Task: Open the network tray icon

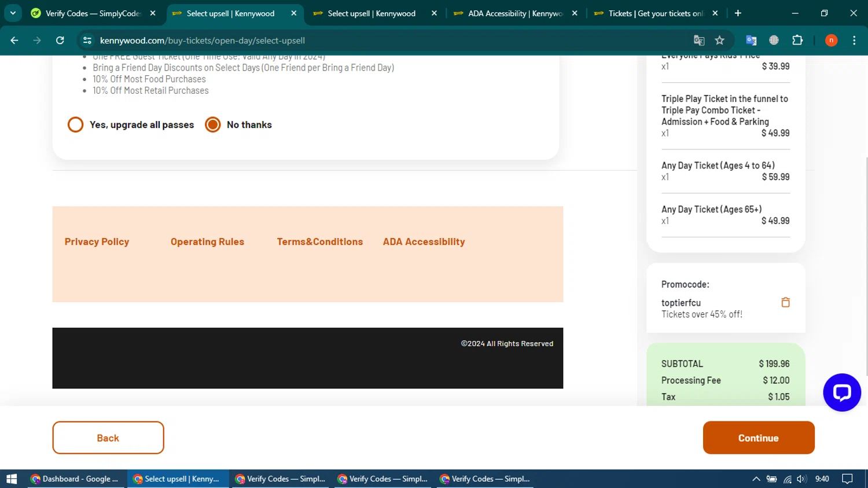Action: pos(788,479)
